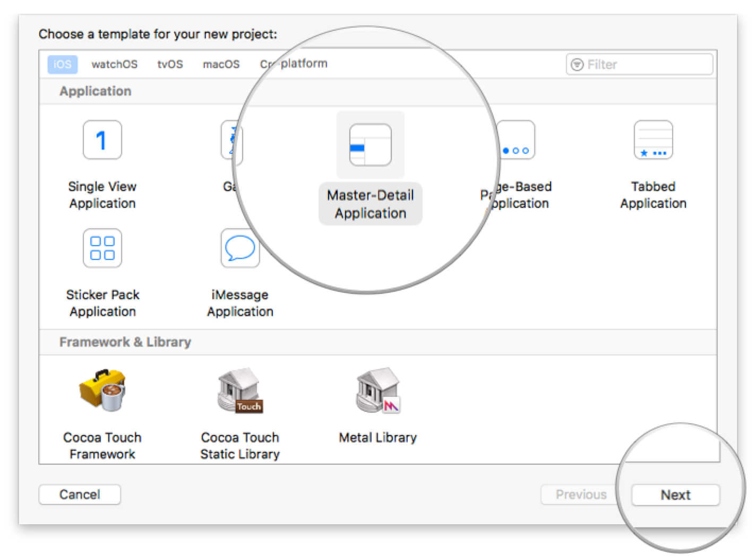The width and height of the screenshot is (756, 557).
Task: Open the Cross-platform tab
Action: coord(294,64)
